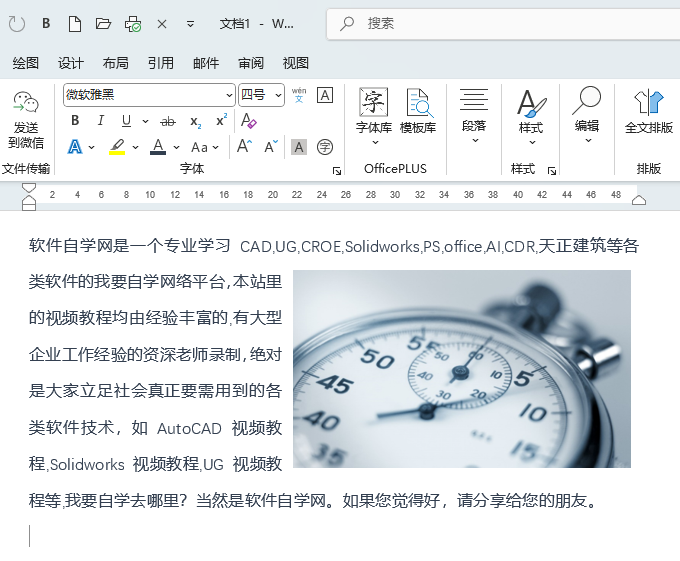Open the 布局 tab
This screenshot has height=561, width=680.
(x=115, y=63)
